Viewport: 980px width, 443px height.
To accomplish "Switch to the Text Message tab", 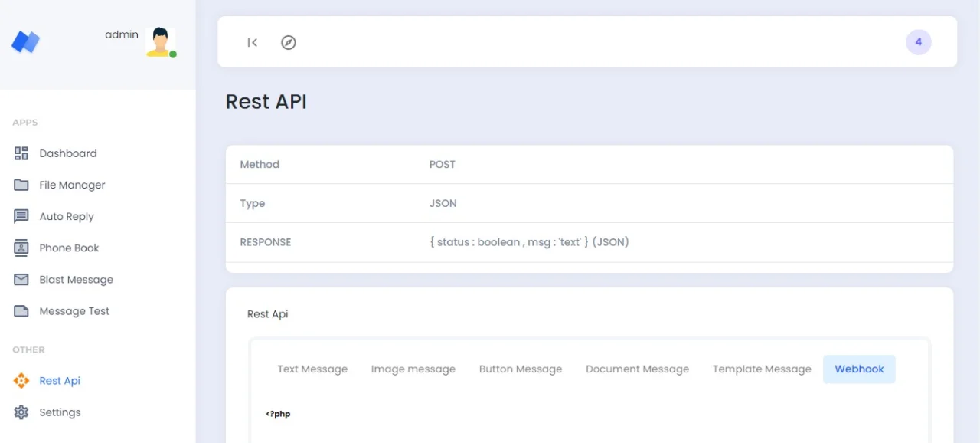I will pyautogui.click(x=312, y=369).
